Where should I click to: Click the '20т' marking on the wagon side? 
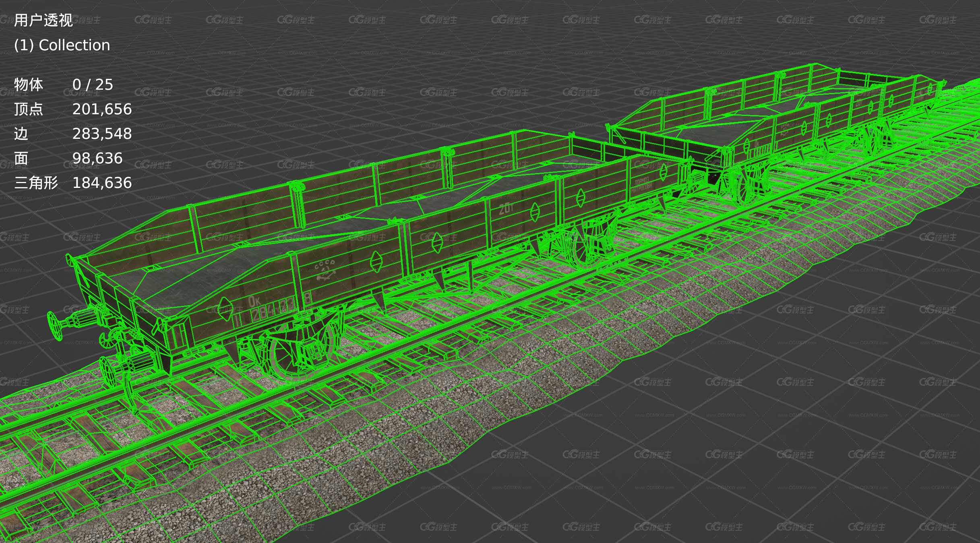tap(506, 208)
